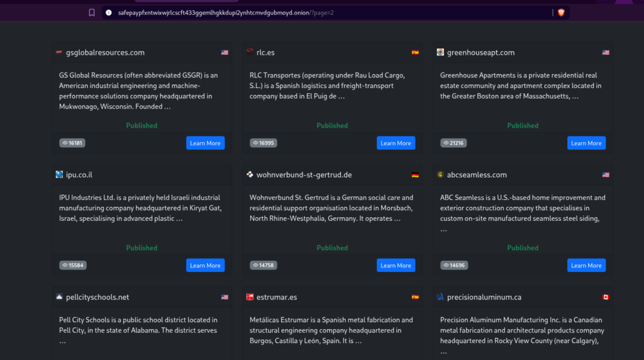This screenshot has height=360, width=644.
Task: Click the bookmark icon in address bar
Action: 92,13
